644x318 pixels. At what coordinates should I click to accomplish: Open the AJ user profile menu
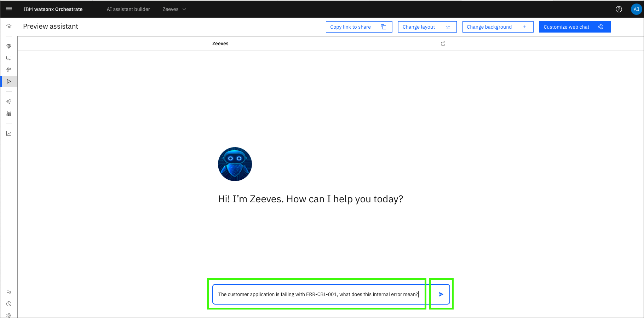click(x=636, y=9)
